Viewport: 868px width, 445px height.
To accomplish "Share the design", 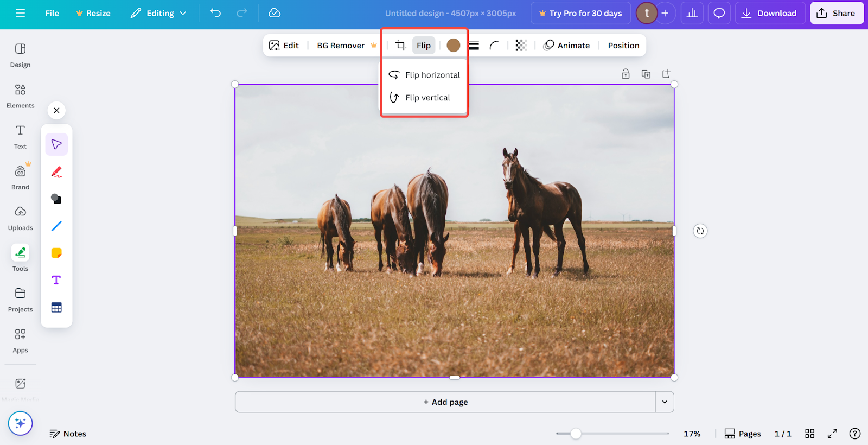I will click(837, 13).
